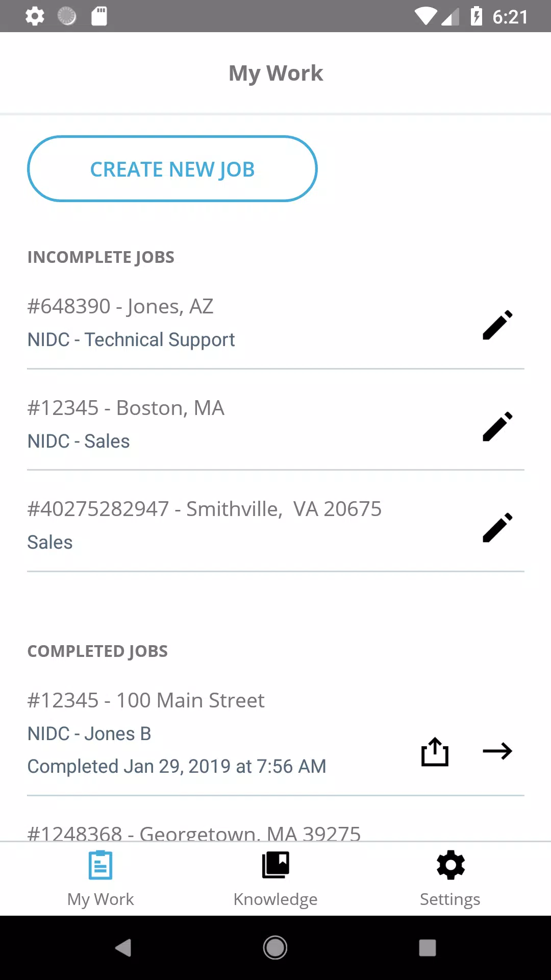Tap the My Work page title

[x=275, y=73]
